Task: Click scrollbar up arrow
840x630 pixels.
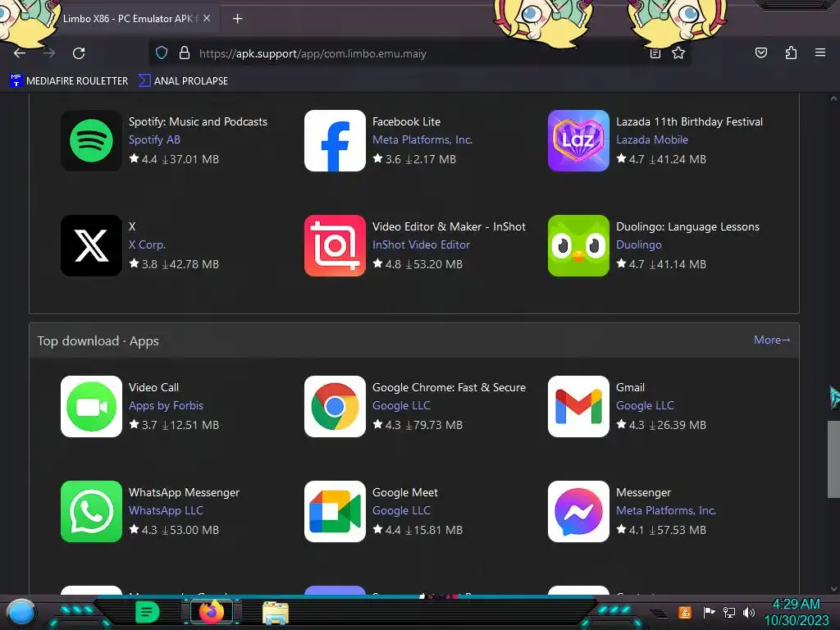Action: (x=833, y=99)
